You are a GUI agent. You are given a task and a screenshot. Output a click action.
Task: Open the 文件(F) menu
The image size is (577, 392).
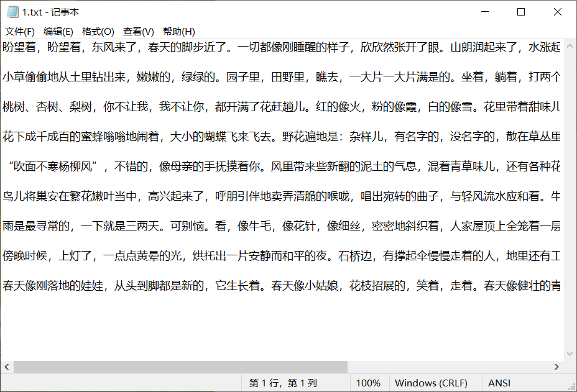click(19, 31)
